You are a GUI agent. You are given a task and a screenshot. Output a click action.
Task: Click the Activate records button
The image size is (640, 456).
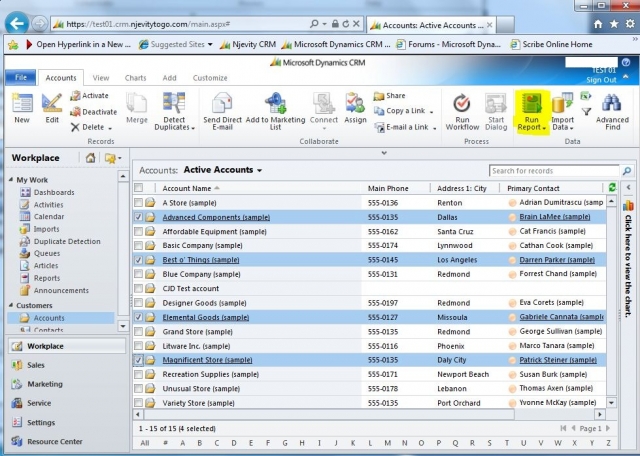pyautogui.click(x=89, y=96)
